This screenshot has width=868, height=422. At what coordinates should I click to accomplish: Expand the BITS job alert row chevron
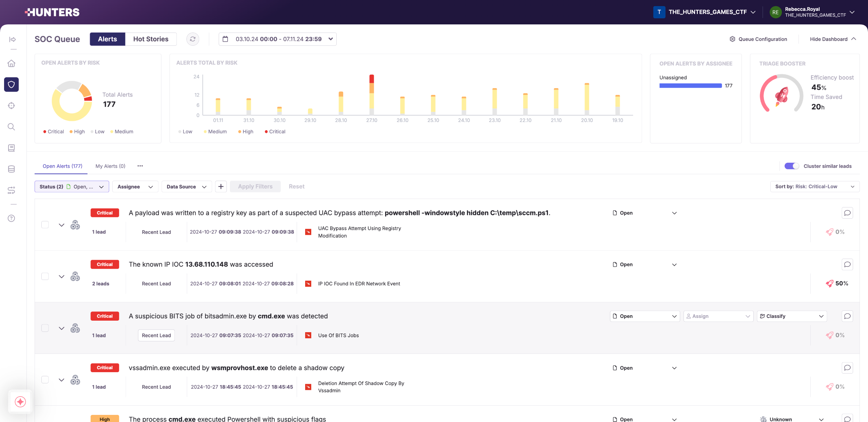click(x=61, y=328)
